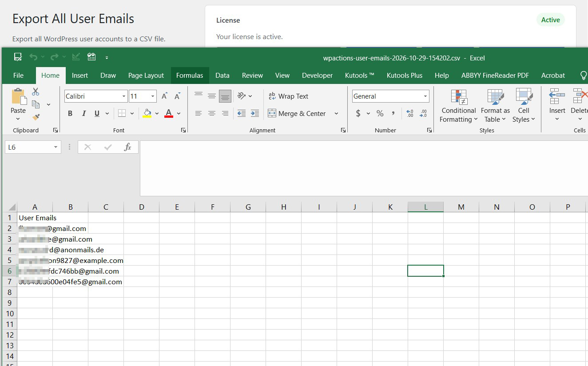Click Merge & Center button

tap(297, 114)
